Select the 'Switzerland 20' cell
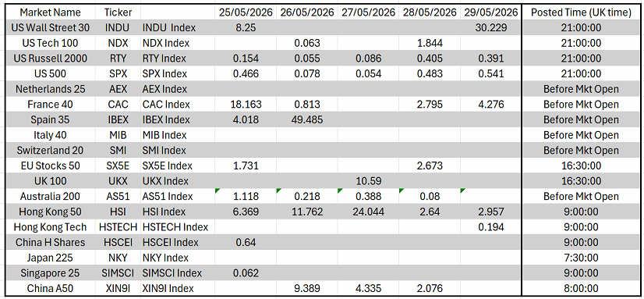Image resolution: width=644 pixels, height=299 pixels. point(51,151)
